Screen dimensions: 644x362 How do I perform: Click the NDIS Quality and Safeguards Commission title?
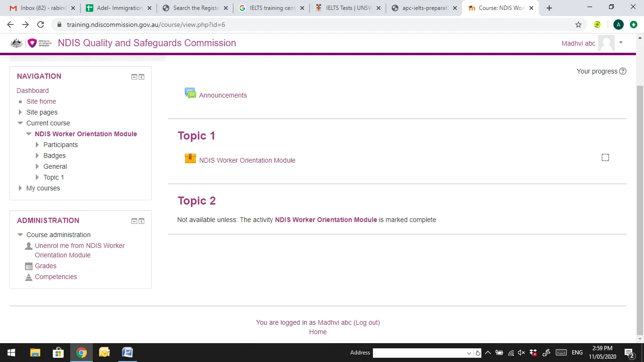147,43
